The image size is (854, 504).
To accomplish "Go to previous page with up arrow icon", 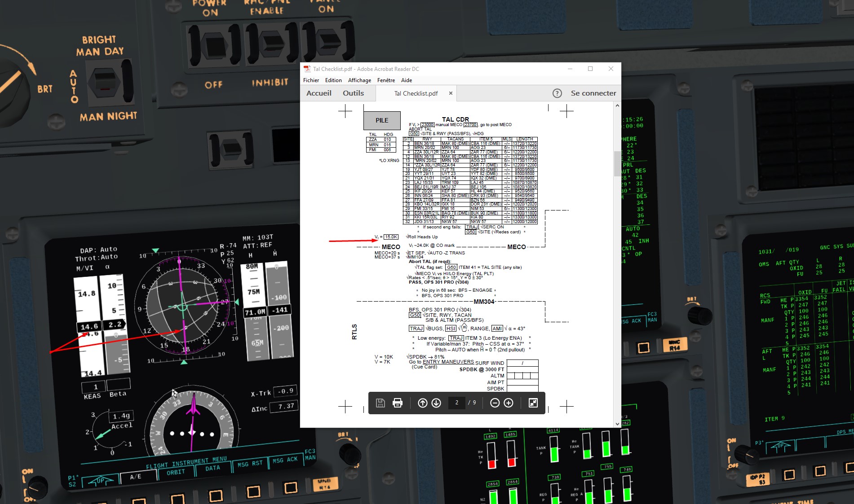I will (x=423, y=403).
